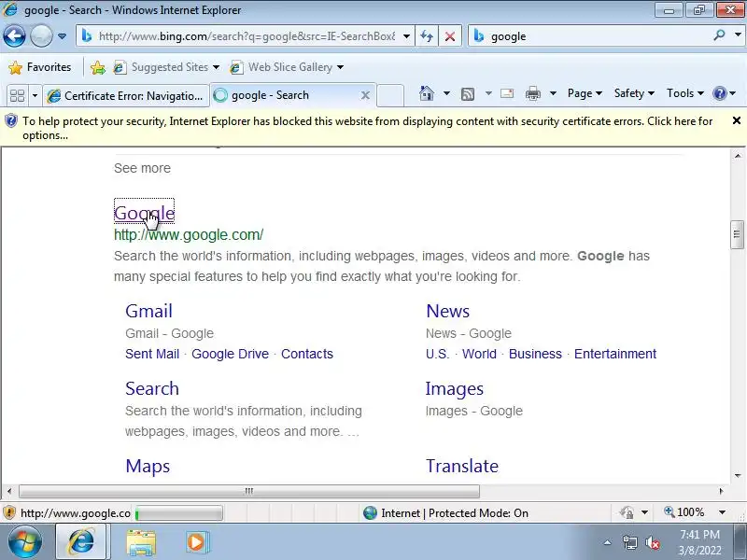The width and height of the screenshot is (747, 560).
Task: Click the muted volume tray icon
Action: pos(652,542)
